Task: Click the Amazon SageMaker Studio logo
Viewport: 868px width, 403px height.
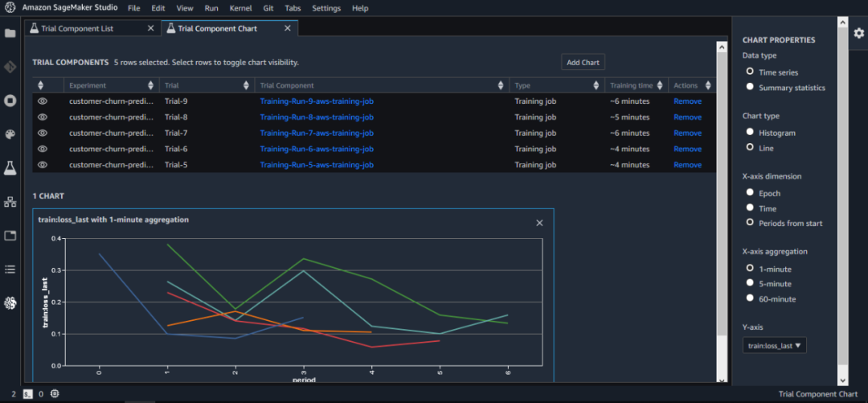Action: [x=10, y=8]
